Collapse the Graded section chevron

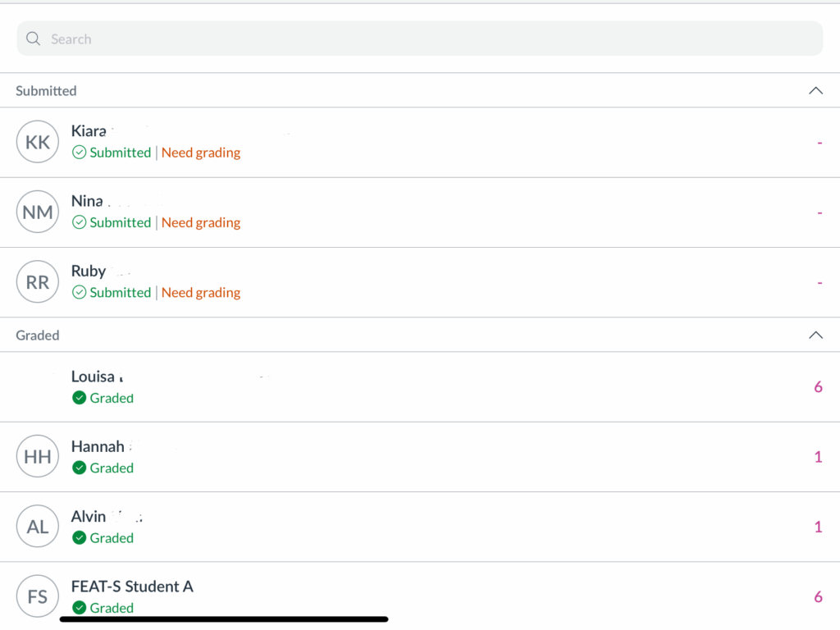coord(815,335)
